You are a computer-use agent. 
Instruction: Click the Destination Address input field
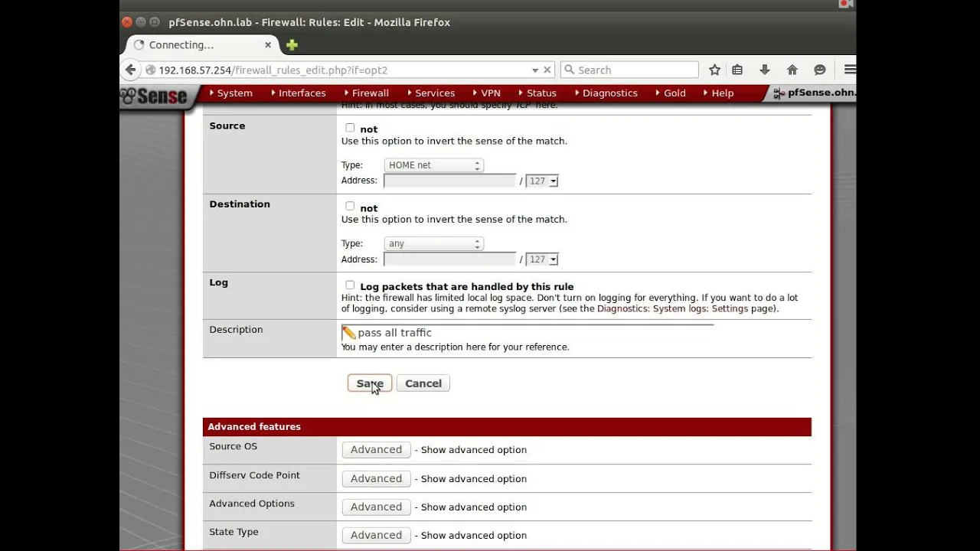(450, 259)
